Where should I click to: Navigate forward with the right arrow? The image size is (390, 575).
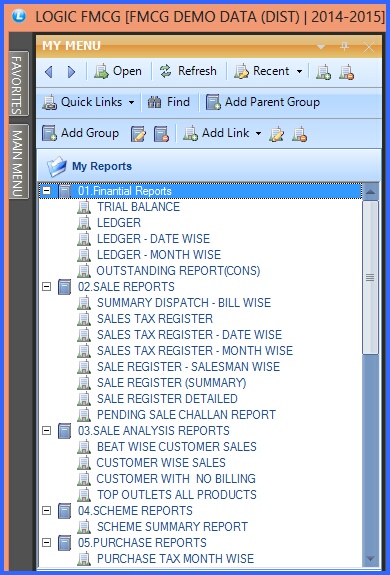[71, 72]
